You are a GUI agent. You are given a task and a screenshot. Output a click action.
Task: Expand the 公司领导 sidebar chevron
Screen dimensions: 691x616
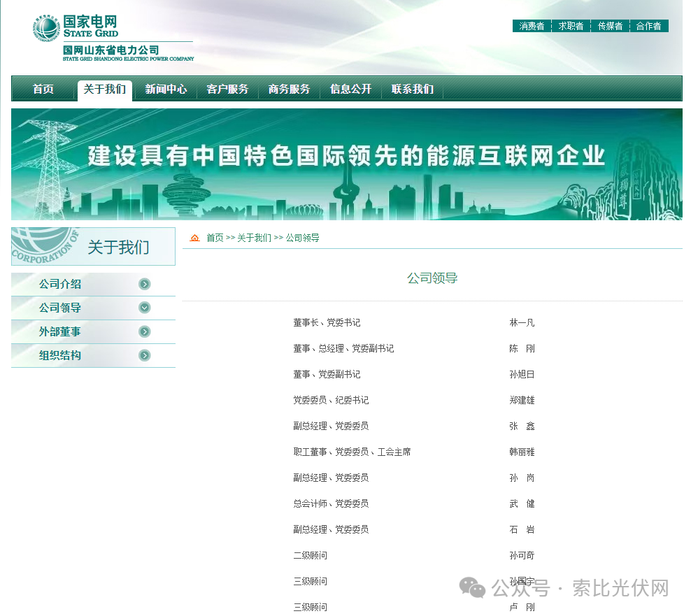145,308
